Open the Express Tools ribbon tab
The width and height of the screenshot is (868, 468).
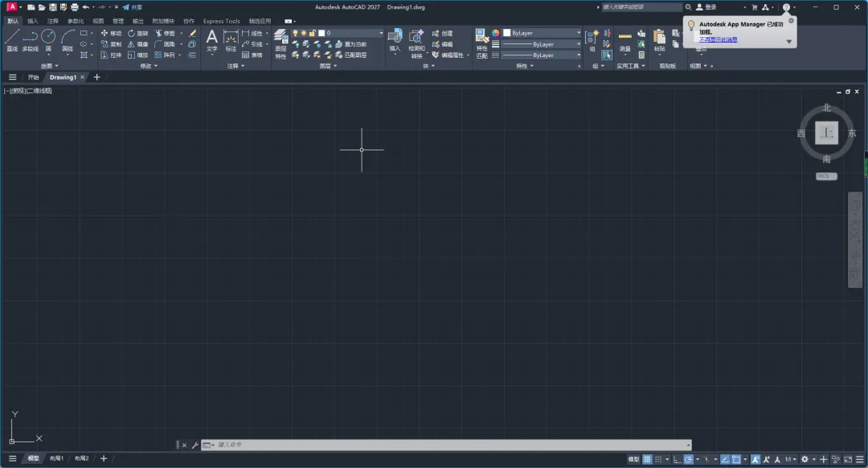(222, 21)
